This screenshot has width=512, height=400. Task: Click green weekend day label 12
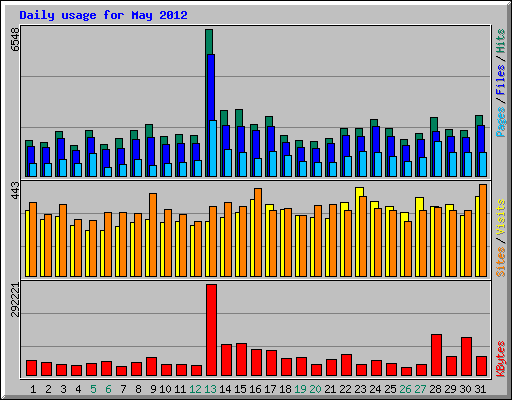click(x=195, y=389)
